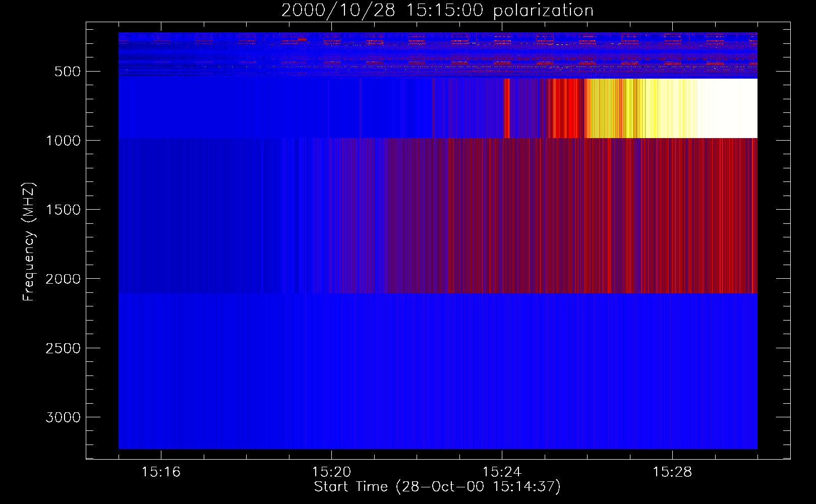Click the 2000 frequency tick label
The image size is (816, 504).
pos(63,279)
